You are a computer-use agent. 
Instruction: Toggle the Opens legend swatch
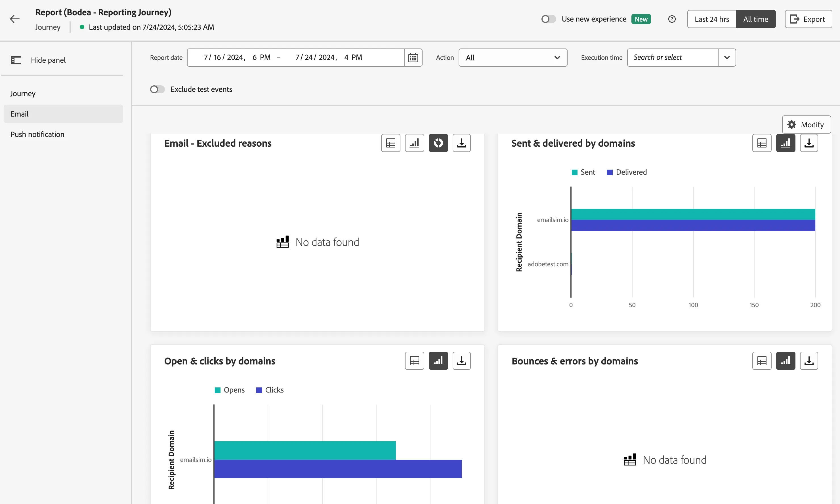(x=217, y=390)
